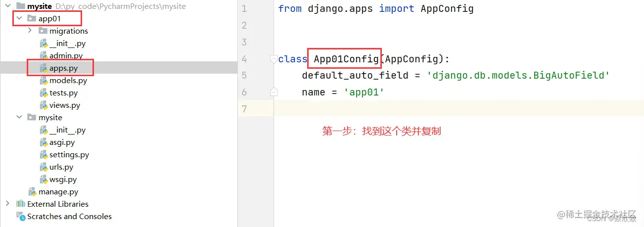
Task: Open urls.py file
Action: coord(61,167)
